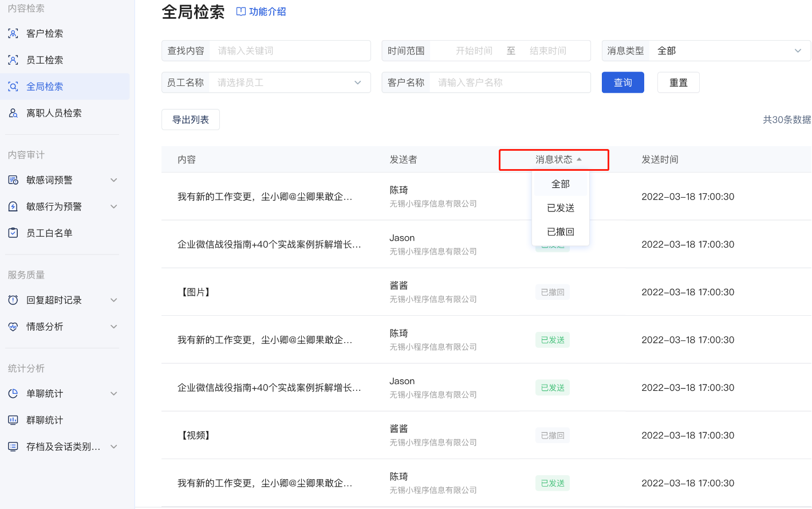
Task: Click the 【图片】 message row content
Action: (x=196, y=292)
